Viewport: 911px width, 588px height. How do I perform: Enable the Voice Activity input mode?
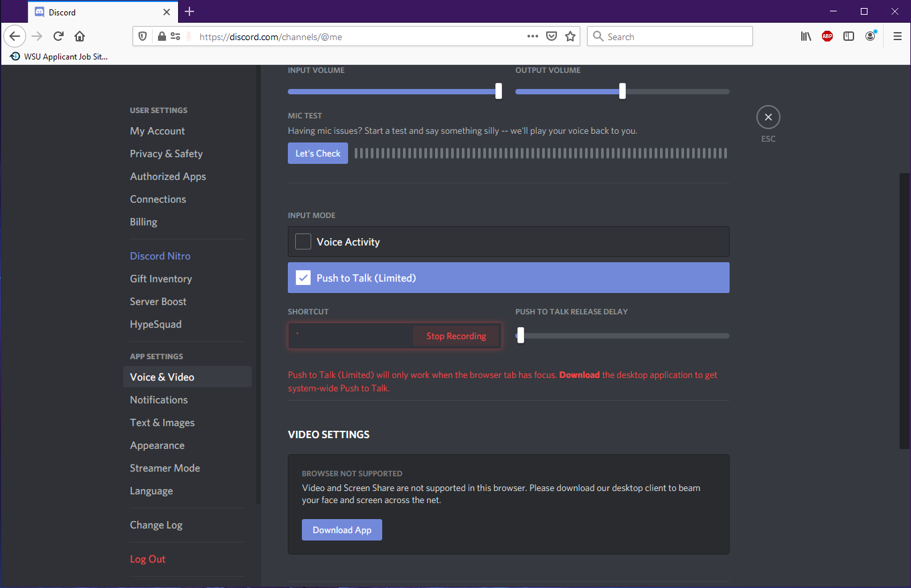tap(303, 241)
